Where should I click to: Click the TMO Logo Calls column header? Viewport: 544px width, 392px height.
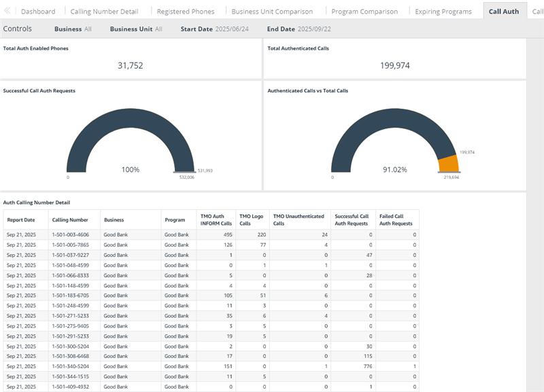click(x=252, y=219)
